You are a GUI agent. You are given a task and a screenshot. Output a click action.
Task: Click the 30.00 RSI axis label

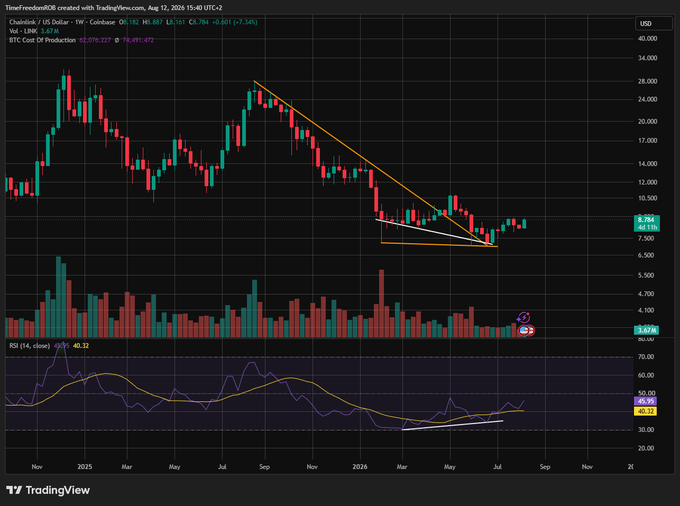point(646,430)
